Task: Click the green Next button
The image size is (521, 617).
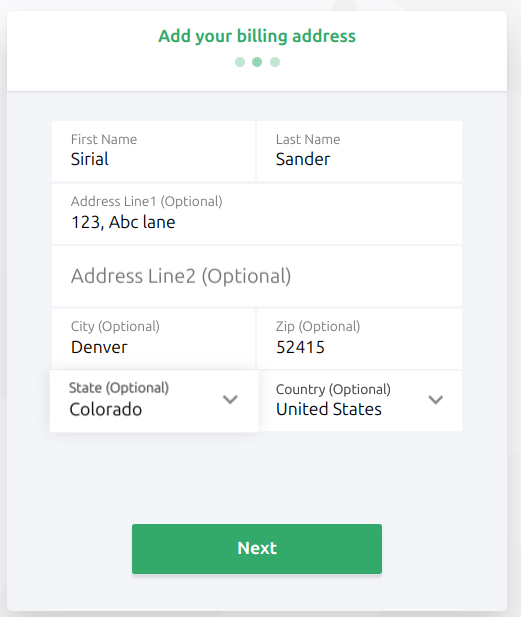Action: [257, 549]
